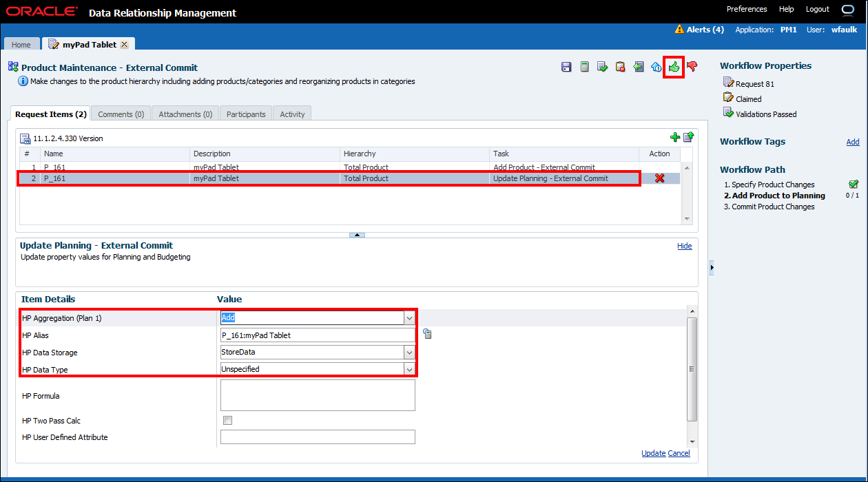Click the myPad Tablet tab's pencil icon
This screenshot has height=482, width=868.
coord(54,44)
